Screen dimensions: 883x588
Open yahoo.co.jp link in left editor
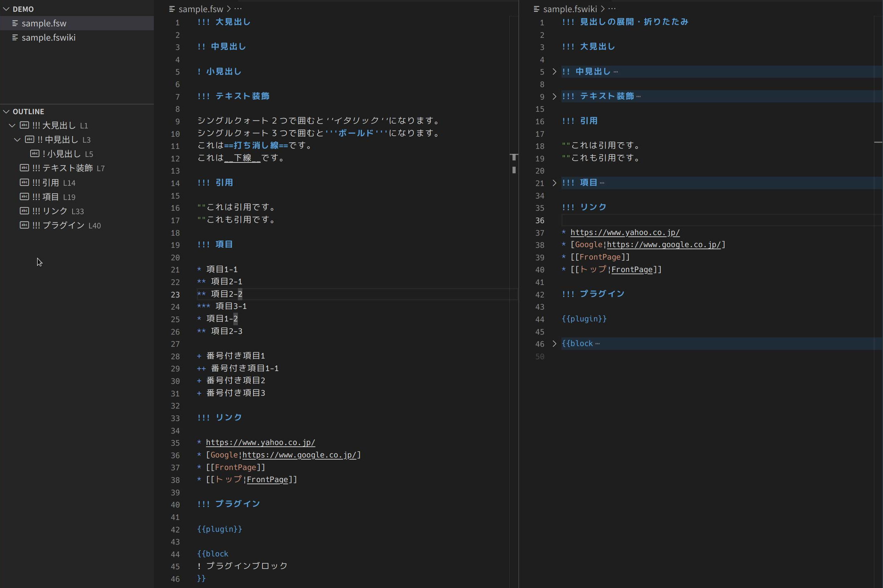pos(260,443)
